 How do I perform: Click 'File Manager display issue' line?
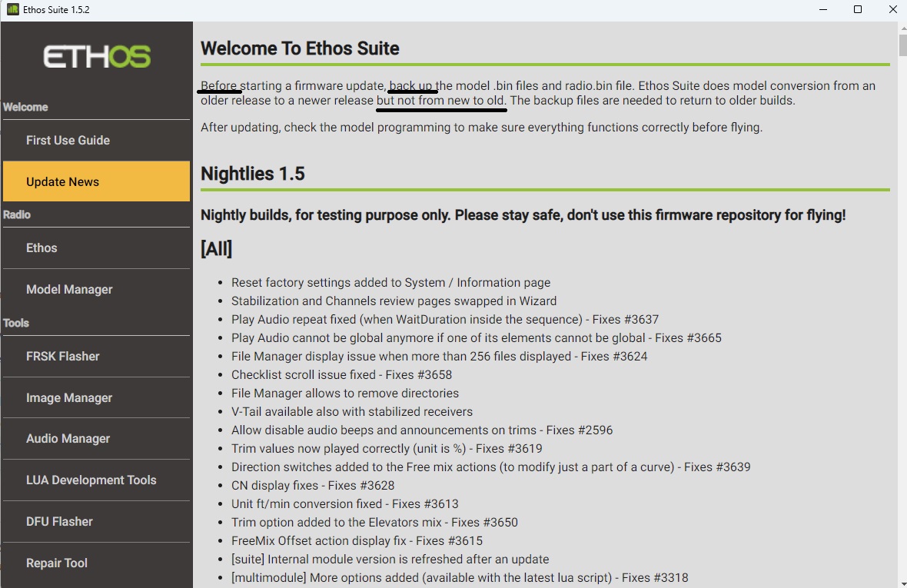pos(439,357)
